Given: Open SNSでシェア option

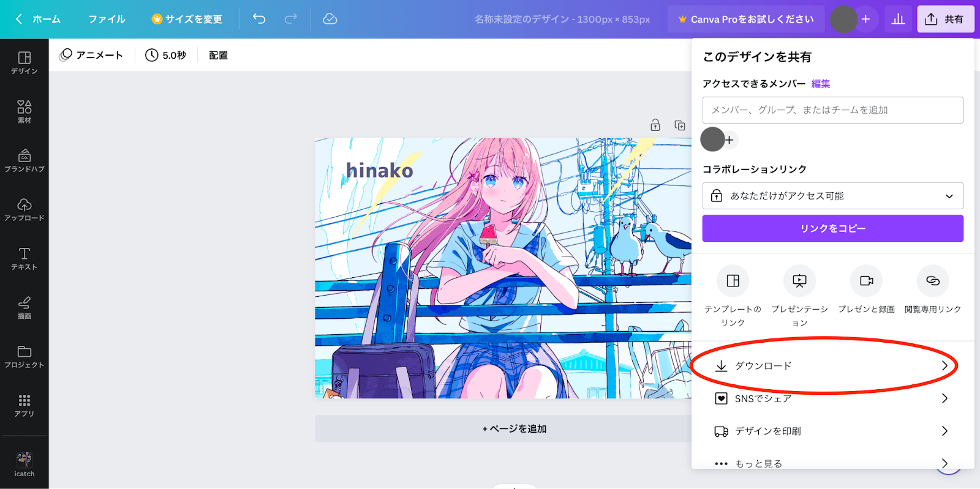Looking at the screenshot, I should click(x=832, y=398).
